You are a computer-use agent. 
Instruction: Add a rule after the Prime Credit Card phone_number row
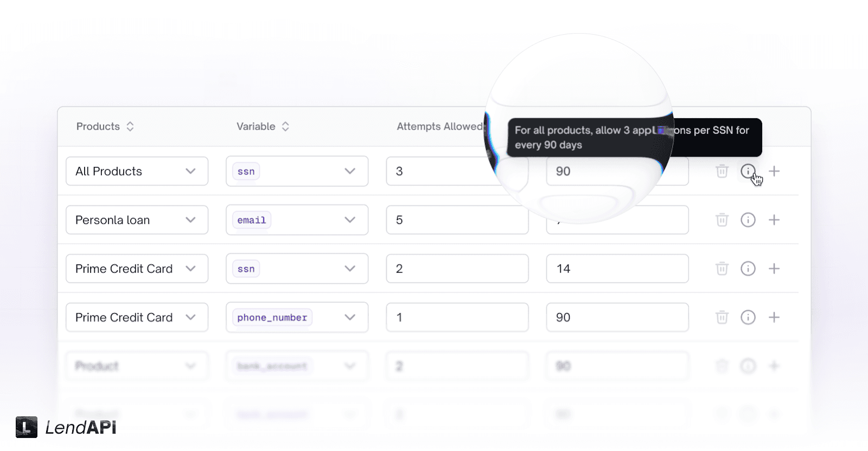(775, 317)
